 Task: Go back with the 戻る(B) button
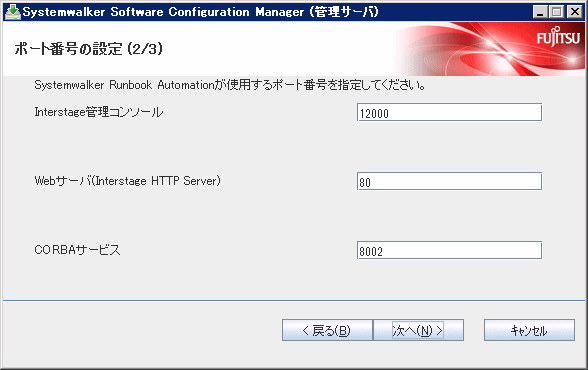(x=327, y=330)
